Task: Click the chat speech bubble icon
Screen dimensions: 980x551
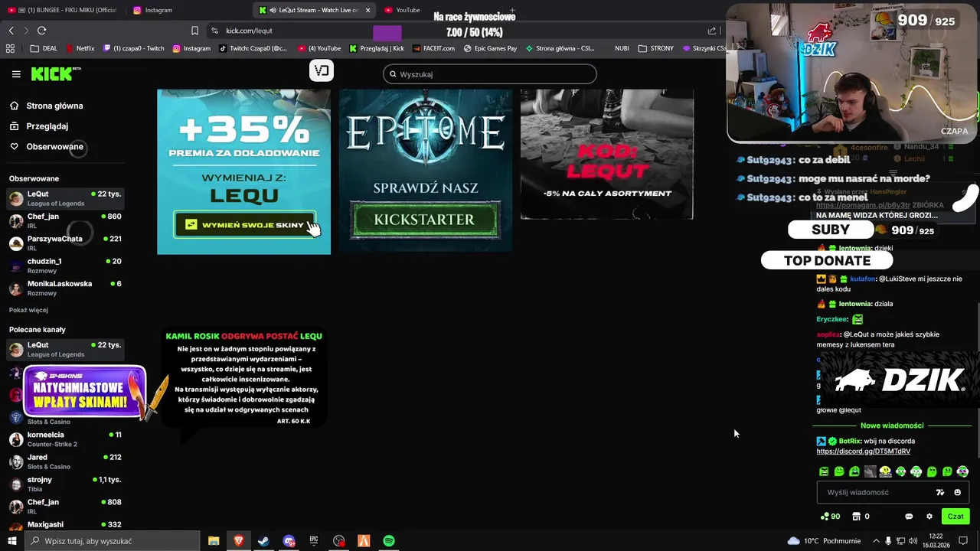Action: [x=909, y=517]
